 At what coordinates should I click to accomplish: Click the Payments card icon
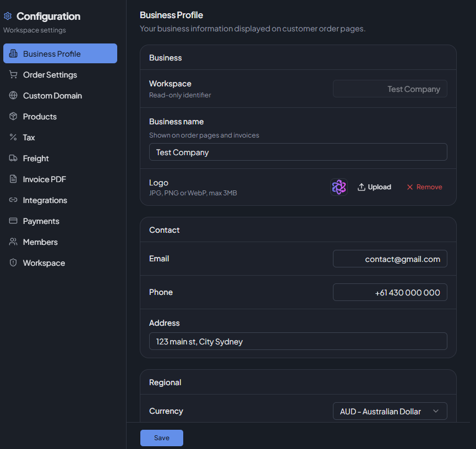(x=13, y=221)
